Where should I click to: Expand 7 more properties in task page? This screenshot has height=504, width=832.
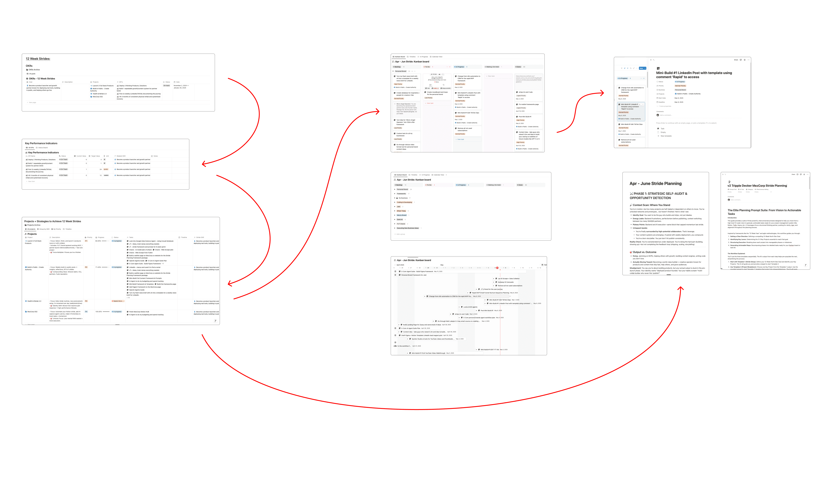[665, 106]
